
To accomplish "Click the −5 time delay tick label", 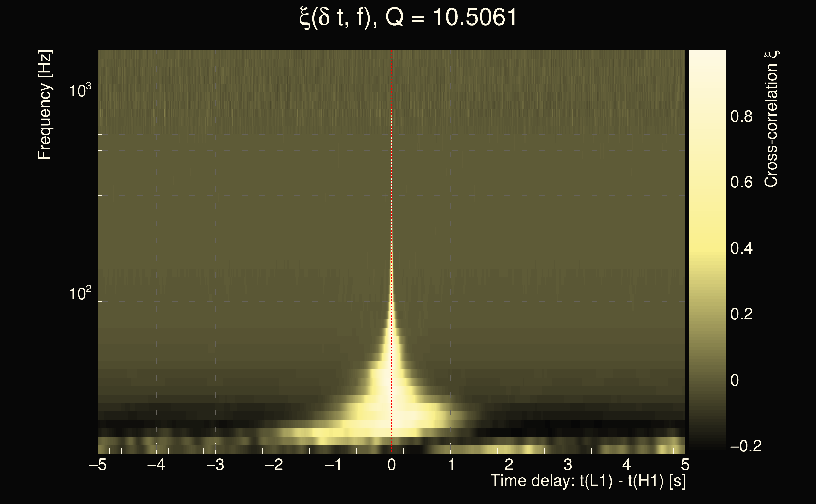I will pyautogui.click(x=98, y=465).
